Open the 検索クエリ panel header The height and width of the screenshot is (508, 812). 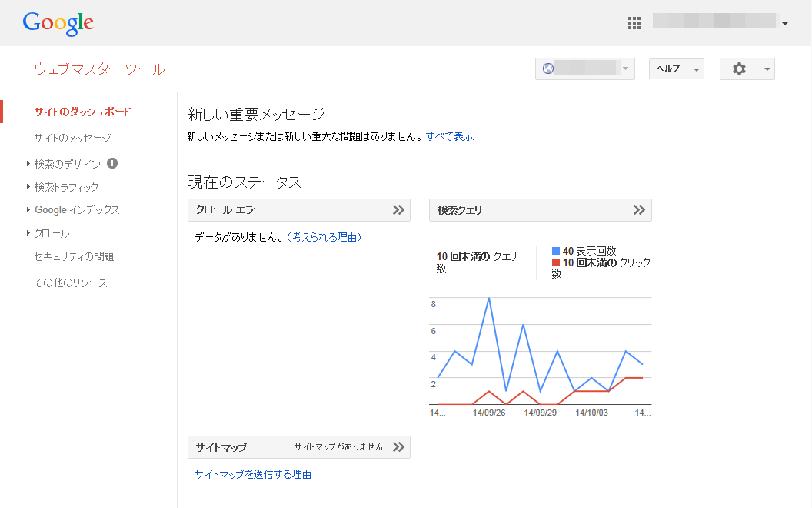[540, 210]
